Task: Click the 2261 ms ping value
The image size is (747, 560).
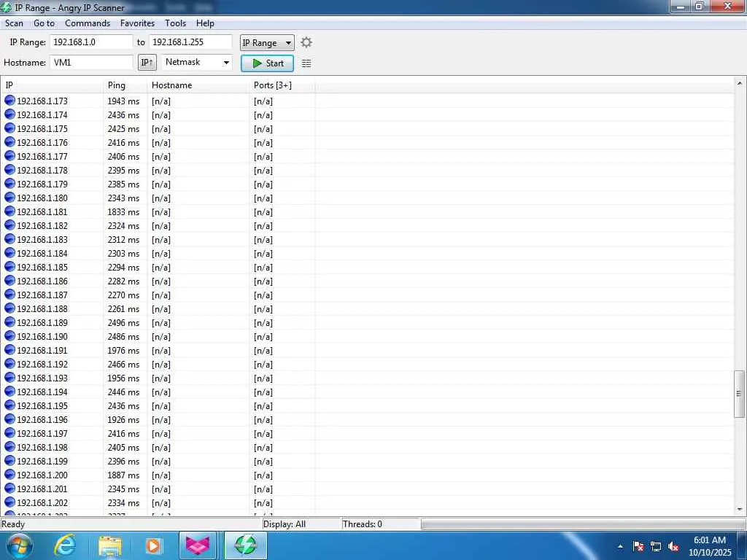Action: coord(123,309)
